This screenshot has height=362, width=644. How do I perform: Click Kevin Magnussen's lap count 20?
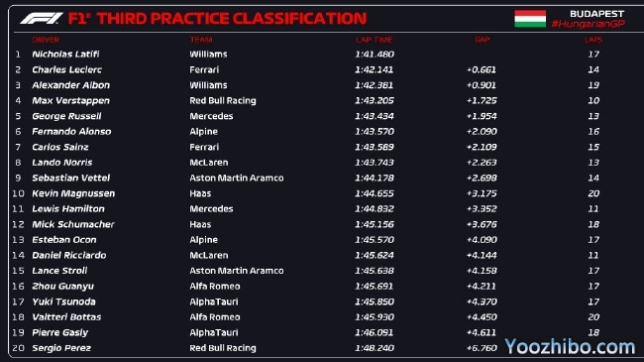[593, 193]
